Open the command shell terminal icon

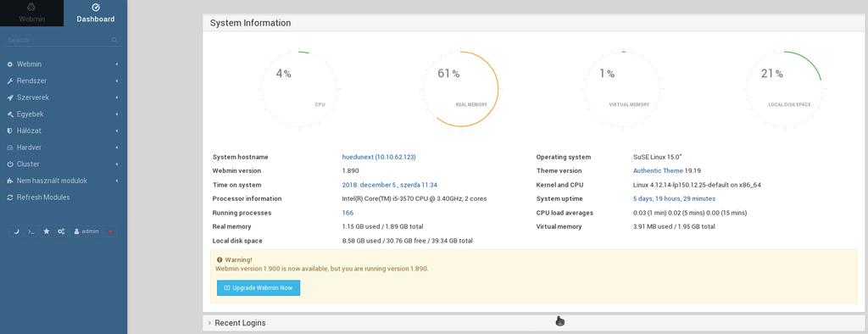tap(31, 231)
